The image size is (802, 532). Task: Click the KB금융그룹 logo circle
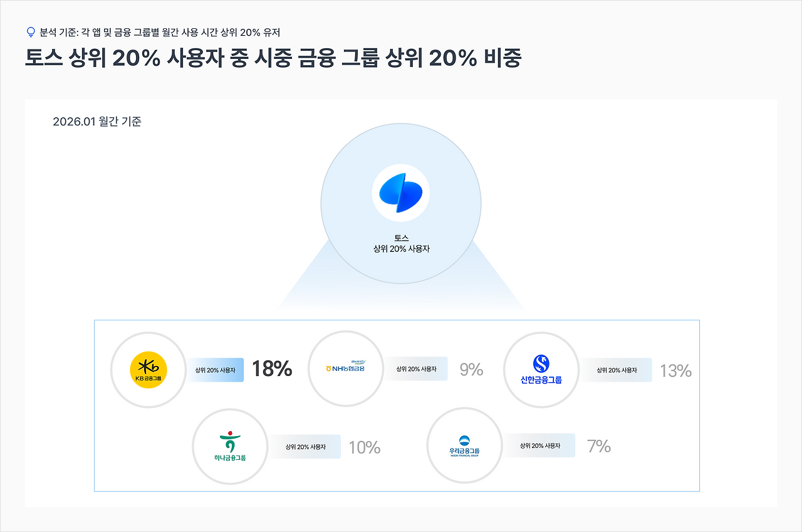[x=148, y=370]
